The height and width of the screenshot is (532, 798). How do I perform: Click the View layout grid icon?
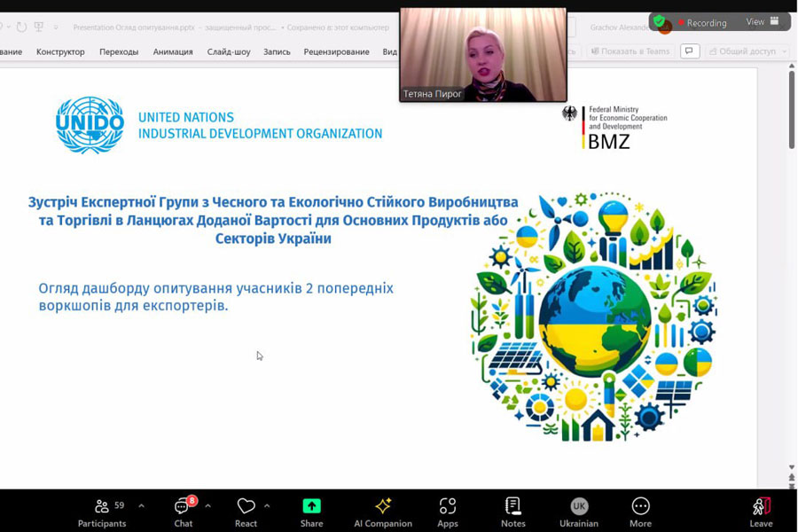tap(775, 21)
